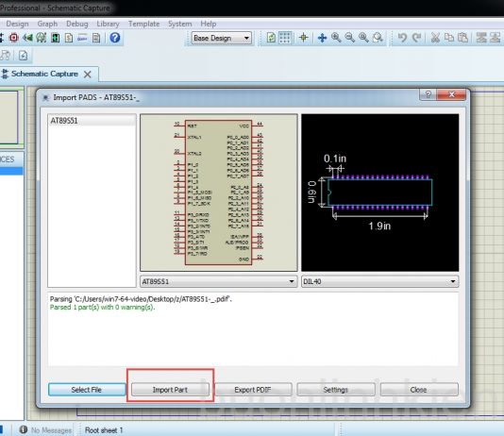Click the Zoom In magnifier icon
Screen dimensions: 504x436
click(336, 38)
